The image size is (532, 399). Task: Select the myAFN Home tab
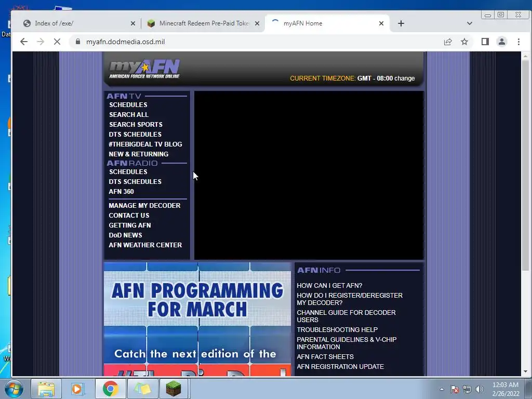pos(327,23)
